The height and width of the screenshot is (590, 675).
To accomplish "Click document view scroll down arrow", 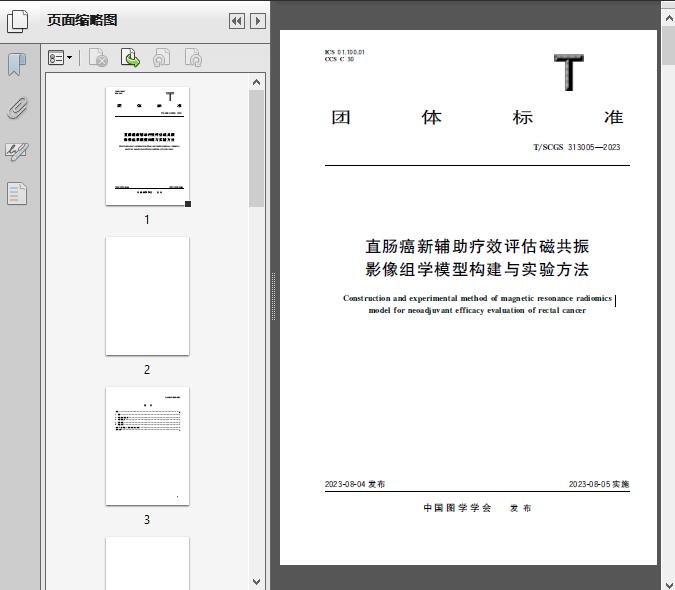I will coord(669,584).
